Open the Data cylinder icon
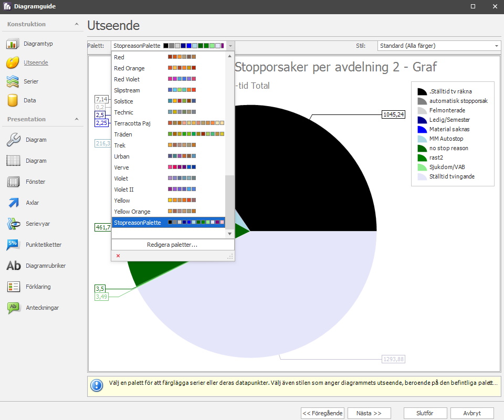The height and width of the screenshot is (420, 504). click(x=12, y=100)
